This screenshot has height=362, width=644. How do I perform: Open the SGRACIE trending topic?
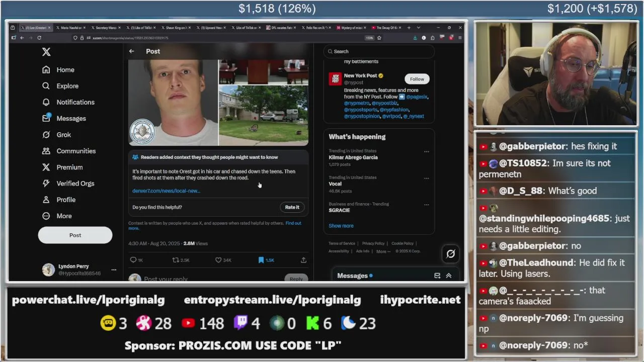point(339,210)
